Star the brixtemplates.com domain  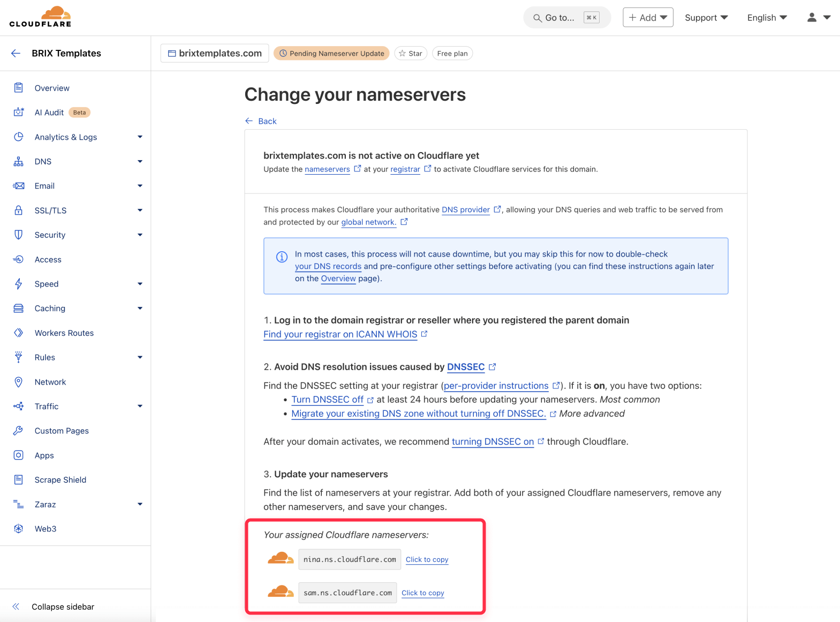(411, 54)
